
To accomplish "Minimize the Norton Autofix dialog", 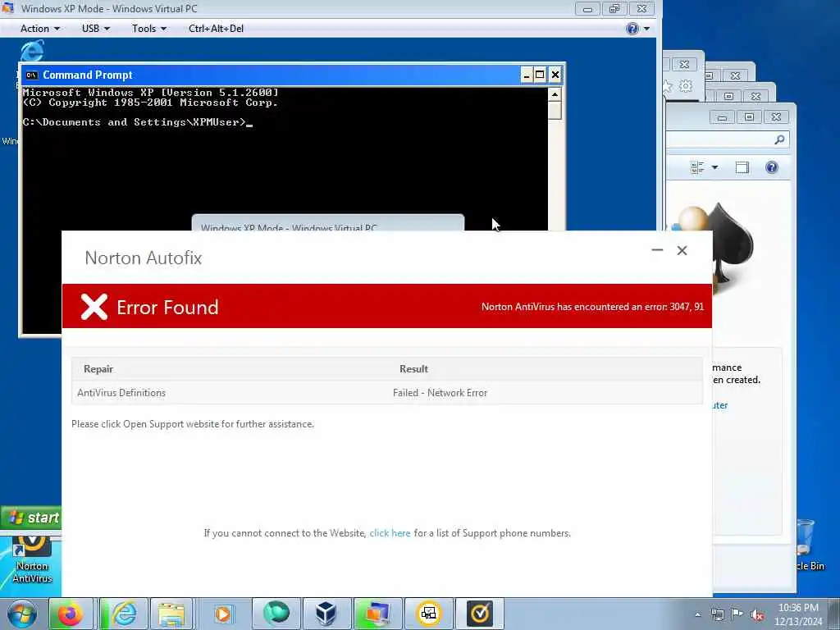I will (657, 250).
